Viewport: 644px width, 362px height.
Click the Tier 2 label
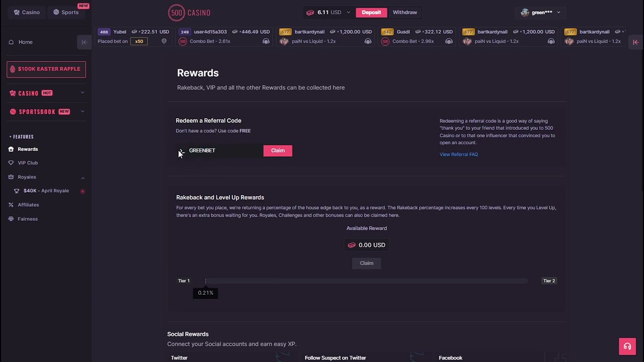pos(549,281)
